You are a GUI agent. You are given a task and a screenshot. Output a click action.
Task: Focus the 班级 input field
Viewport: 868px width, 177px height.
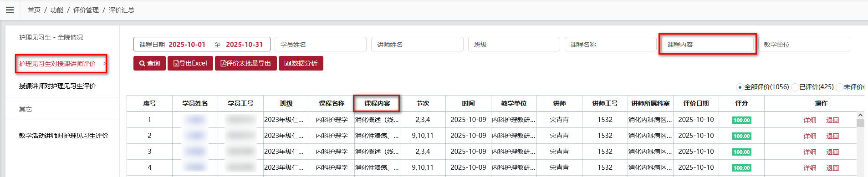coord(514,44)
